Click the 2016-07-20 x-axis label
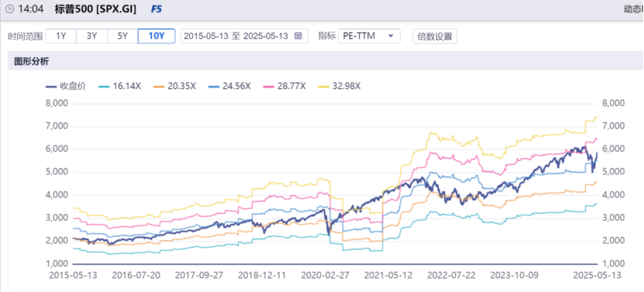 click(136, 275)
